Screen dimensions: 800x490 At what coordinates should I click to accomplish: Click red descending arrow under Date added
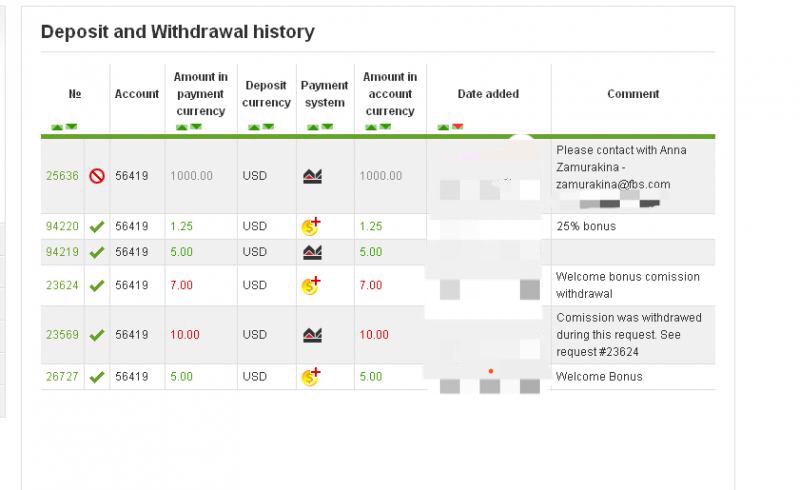pyautogui.click(x=458, y=127)
